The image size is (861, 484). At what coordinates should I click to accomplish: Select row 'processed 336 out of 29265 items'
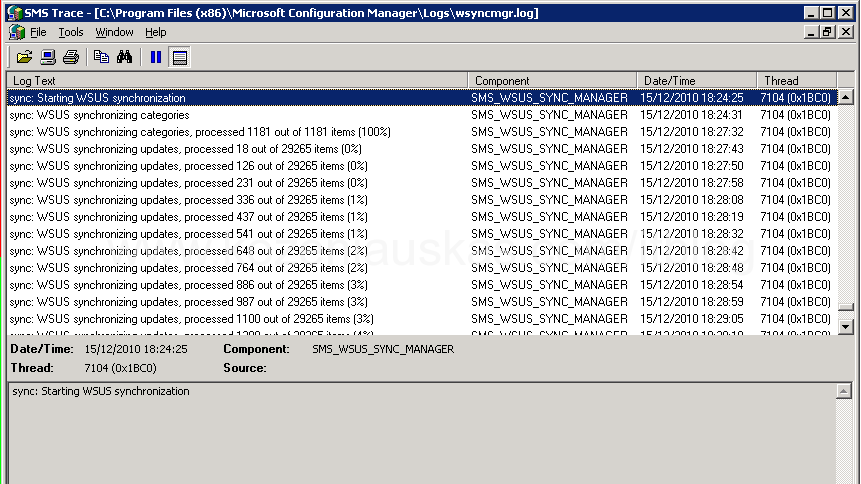click(x=422, y=200)
